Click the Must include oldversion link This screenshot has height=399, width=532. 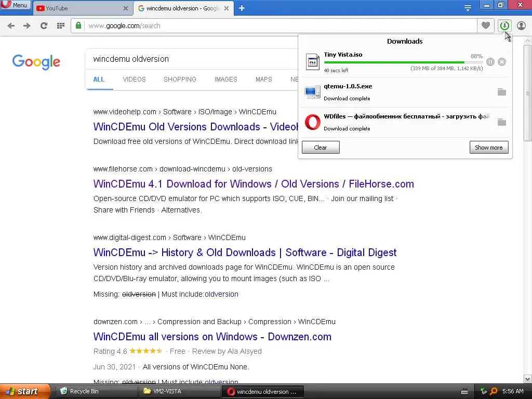click(x=221, y=294)
